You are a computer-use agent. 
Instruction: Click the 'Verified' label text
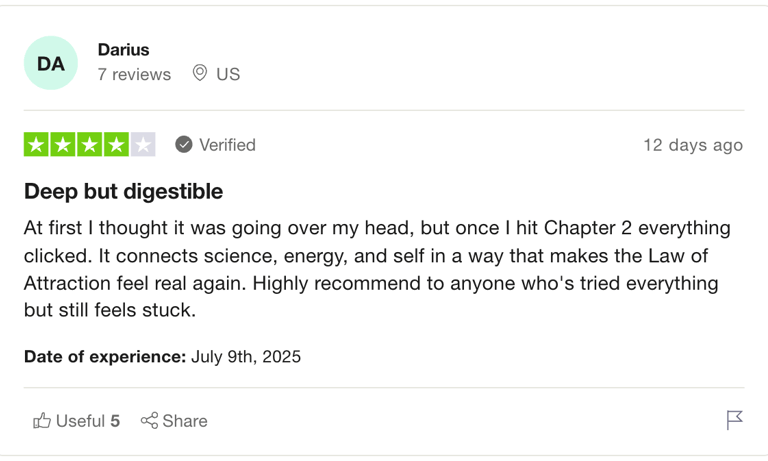[227, 145]
